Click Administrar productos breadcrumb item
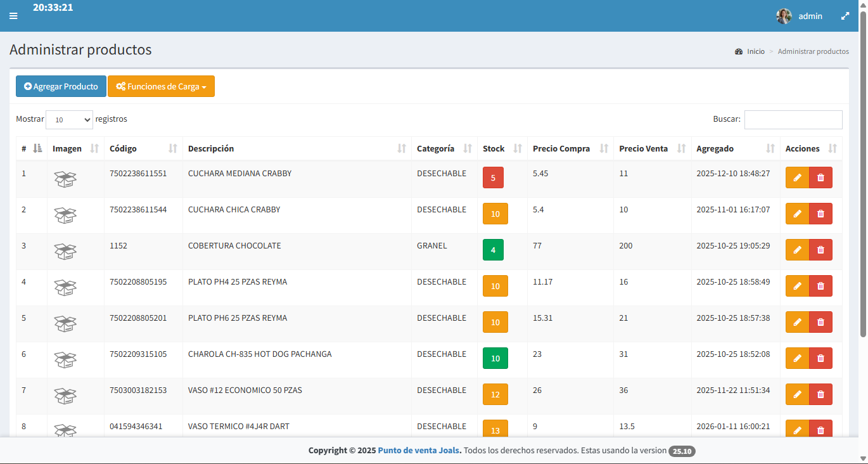The image size is (868, 464). coord(814,51)
